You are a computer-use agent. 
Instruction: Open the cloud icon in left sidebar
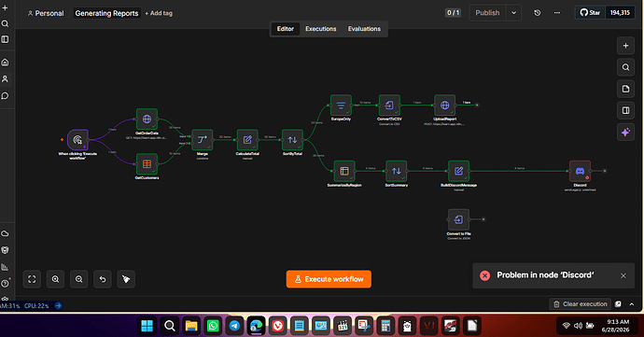click(x=5, y=233)
